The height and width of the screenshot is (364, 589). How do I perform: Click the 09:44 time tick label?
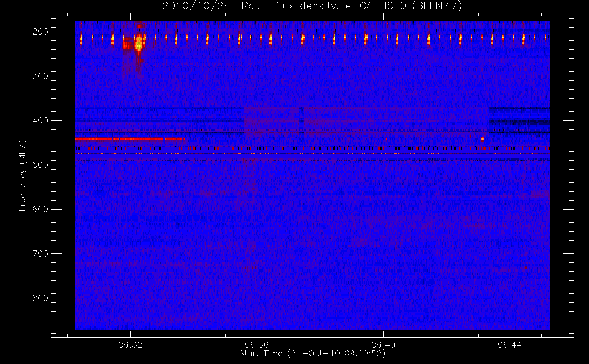[510, 345]
